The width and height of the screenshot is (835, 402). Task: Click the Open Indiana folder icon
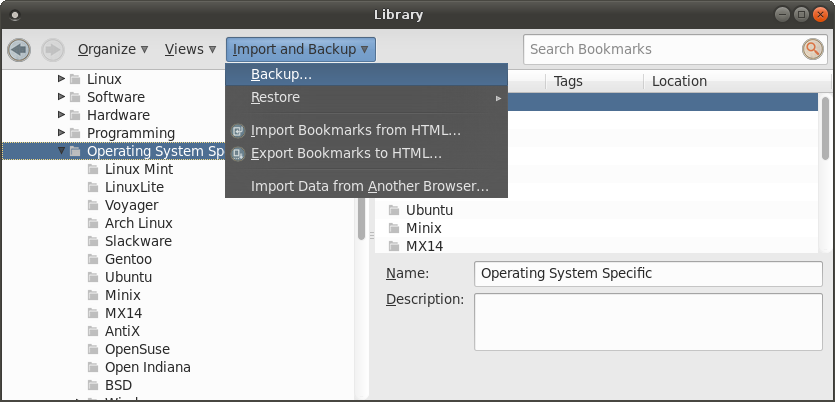93,367
